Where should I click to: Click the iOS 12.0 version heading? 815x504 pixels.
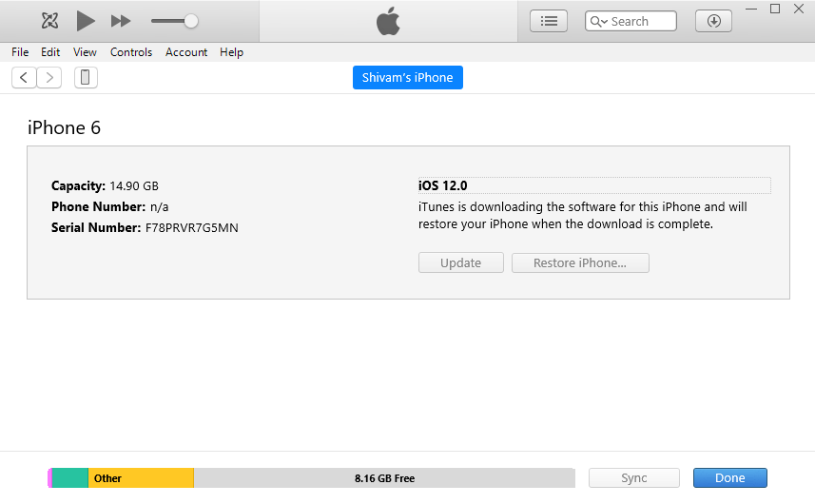click(443, 185)
